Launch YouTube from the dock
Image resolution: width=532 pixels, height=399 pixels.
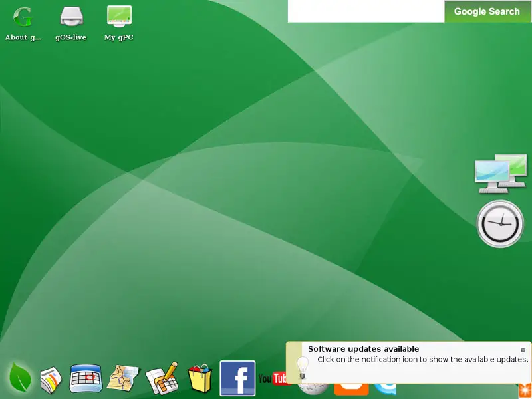pyautogui.click(x=273, y=378)
